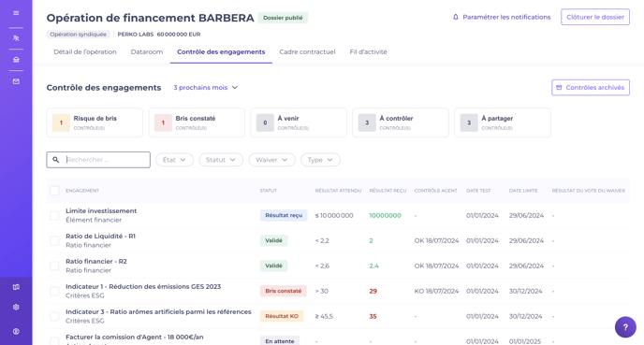This screenshot has height=345, width=644.
Task: Select the Risque de bris summary card
Action: pos(95,122)
